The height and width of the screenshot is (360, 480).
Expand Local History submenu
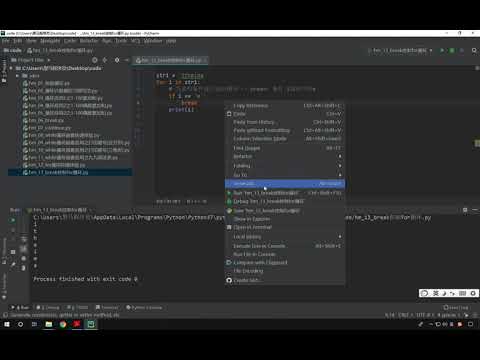(x=285, y=237)
